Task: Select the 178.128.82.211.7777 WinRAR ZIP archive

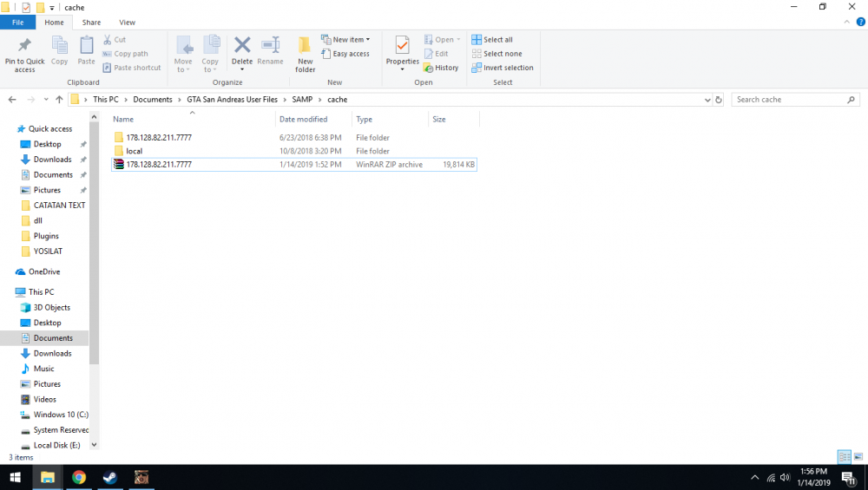Action: click(x=294, y=164)
